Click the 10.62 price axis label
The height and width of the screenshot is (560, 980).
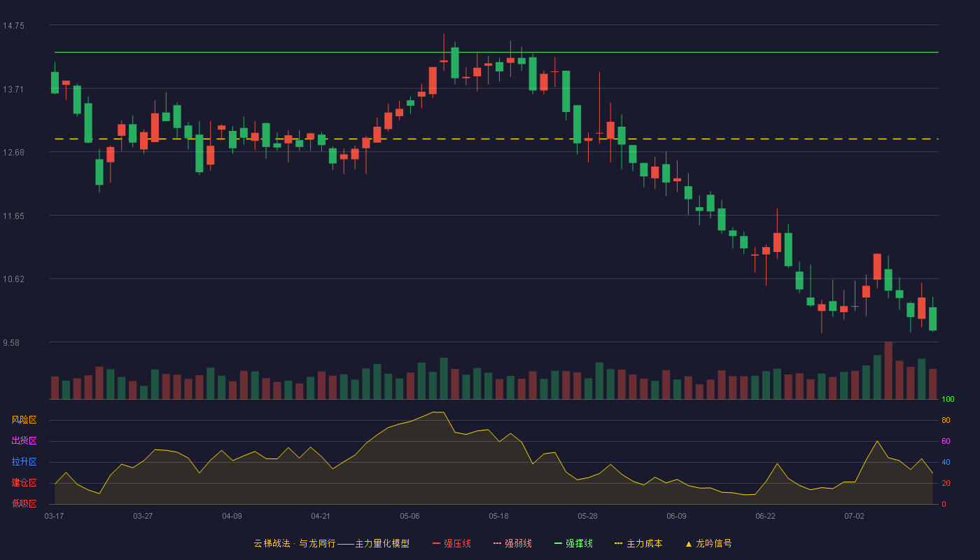coord(13,279)
